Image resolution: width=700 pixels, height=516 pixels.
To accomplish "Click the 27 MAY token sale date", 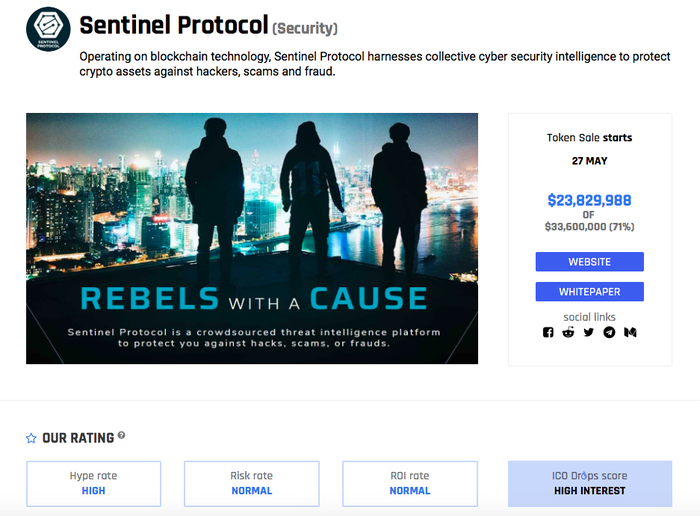I will (589, 160).
